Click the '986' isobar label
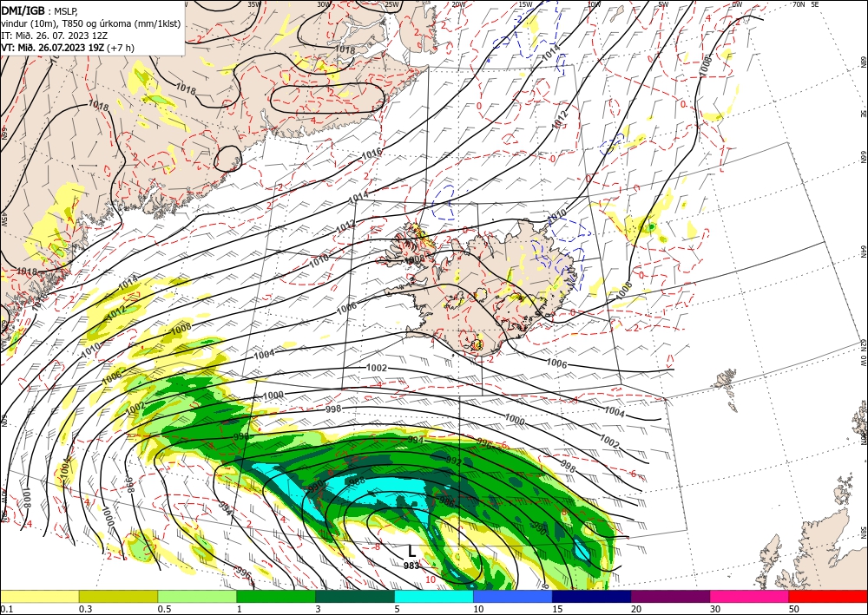This screenshot has width=868, height=615. (446, 501)
